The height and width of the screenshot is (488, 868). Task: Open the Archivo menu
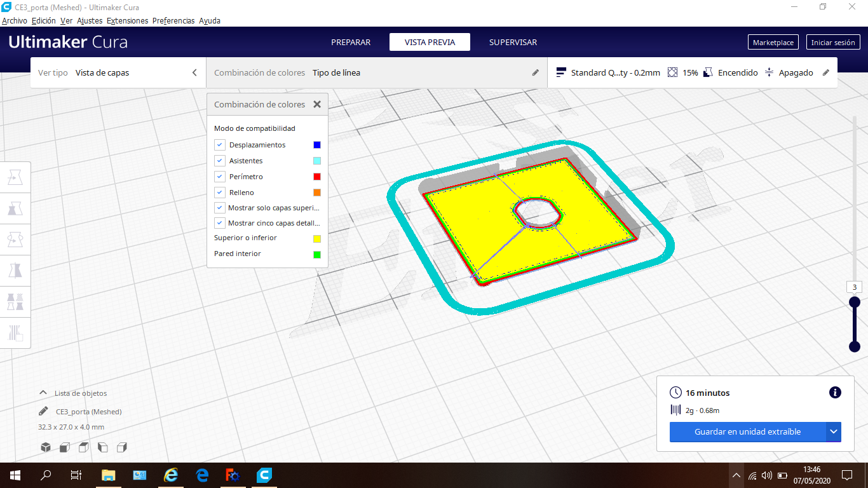(15, 21)
